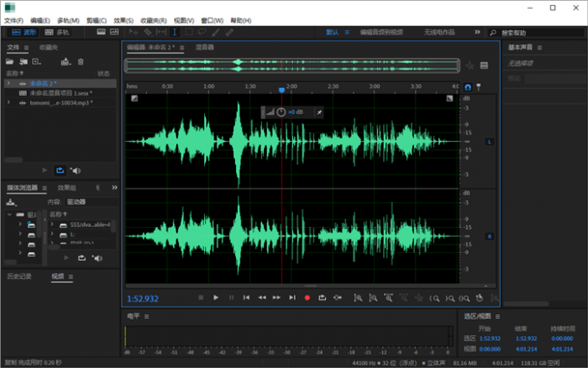
Task: Open the 文件 panel menu
Action: (x=26, y=48)
